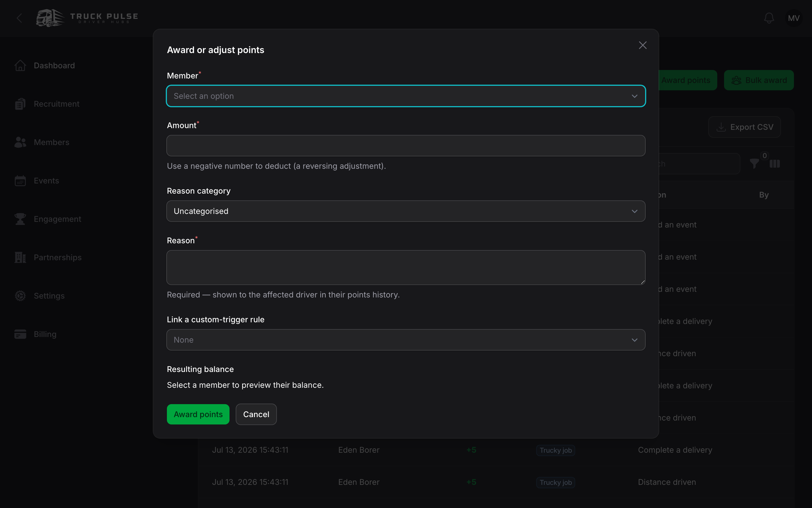
Task: Click the Trucky job tag on Complete a delivery row
Action: pyautogui.click(x=555, y=450)
